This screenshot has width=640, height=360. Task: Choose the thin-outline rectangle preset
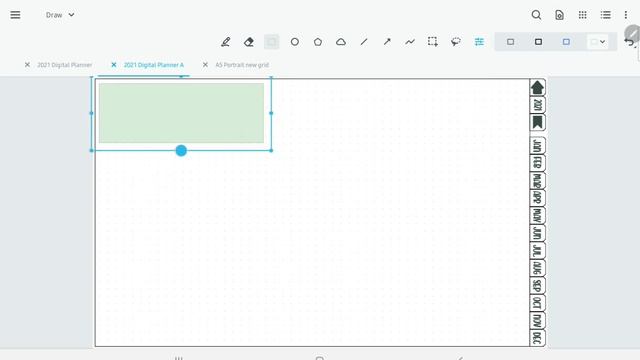[x=510, y=42]
